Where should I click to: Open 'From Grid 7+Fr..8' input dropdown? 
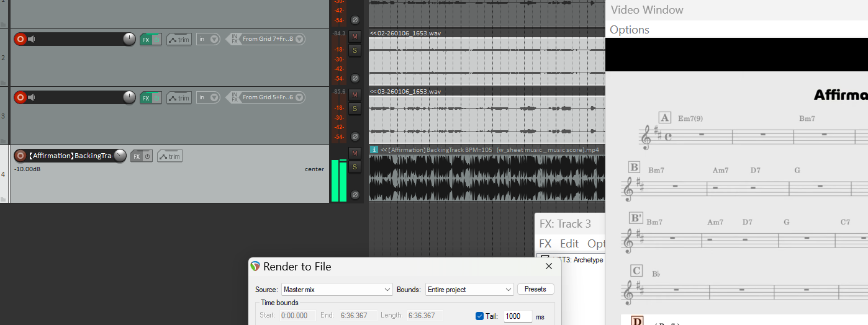273,39
